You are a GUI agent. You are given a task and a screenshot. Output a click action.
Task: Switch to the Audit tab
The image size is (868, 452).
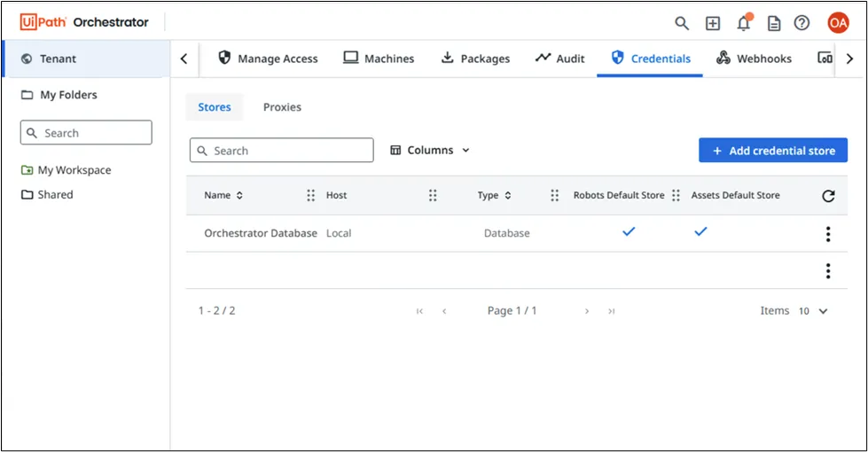pyautogui.click(x=559, y=58)
